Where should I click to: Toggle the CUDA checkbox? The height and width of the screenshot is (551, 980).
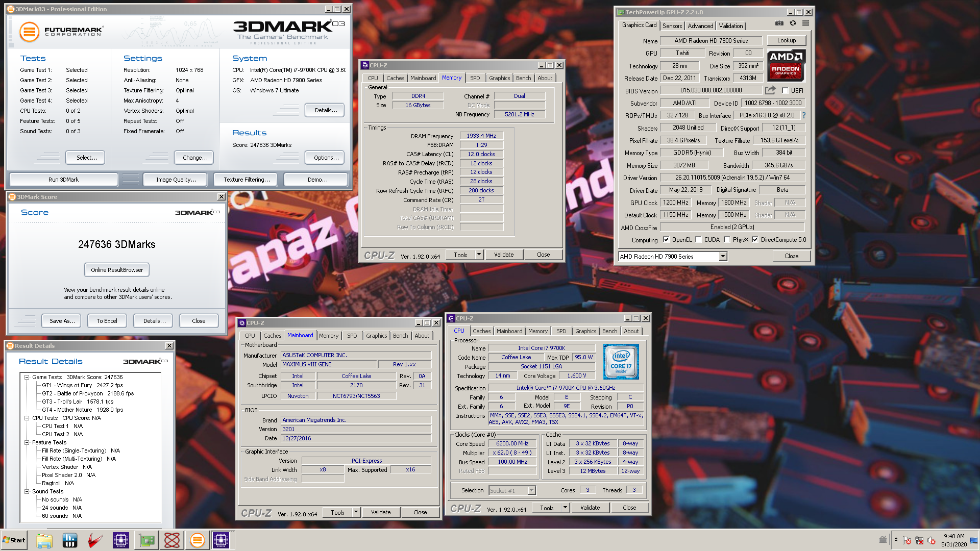(x=698, y=239)
